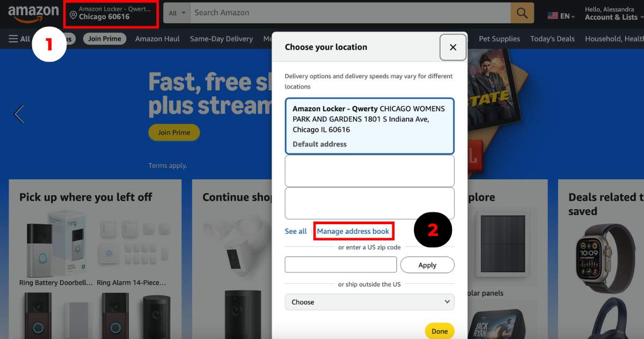644x339 pixels.
Task: Click Ring Battery Doorbell product title
Action: (56, 283)
